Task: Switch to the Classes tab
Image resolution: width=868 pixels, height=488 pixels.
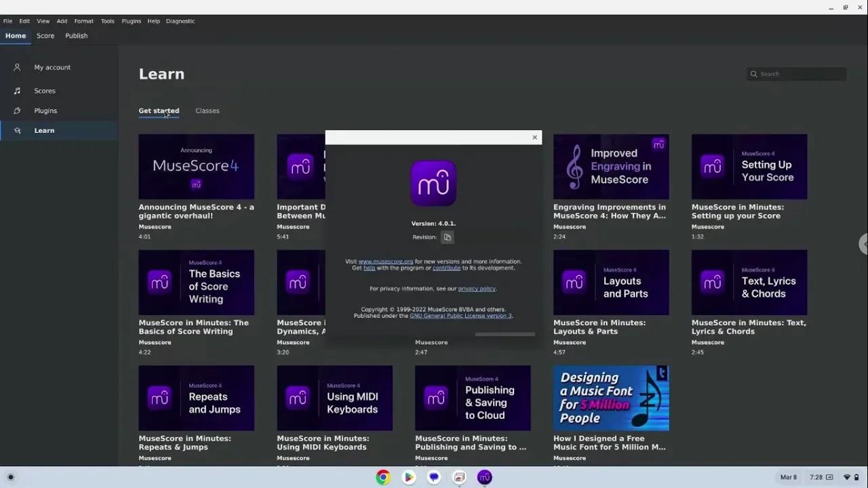Action: [208, 110]
